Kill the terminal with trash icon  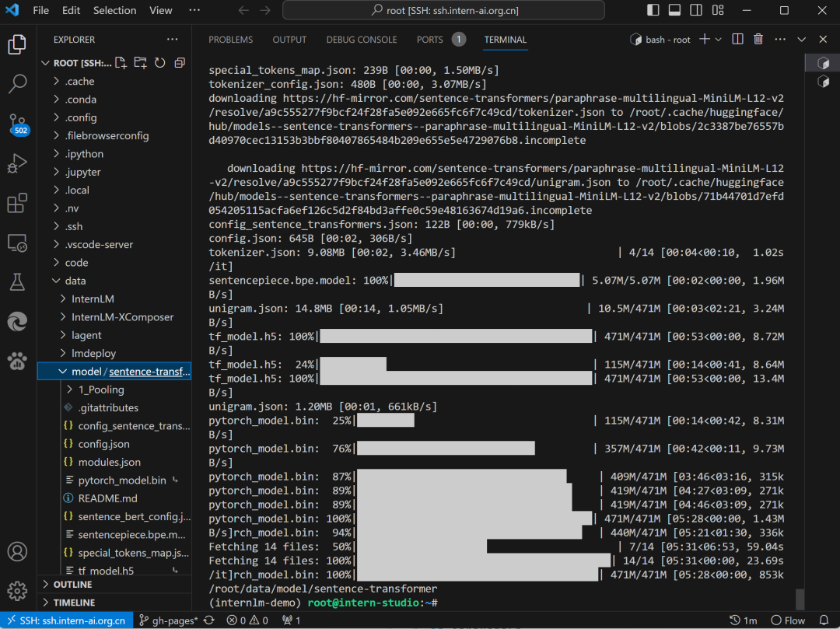coord(758,39)
